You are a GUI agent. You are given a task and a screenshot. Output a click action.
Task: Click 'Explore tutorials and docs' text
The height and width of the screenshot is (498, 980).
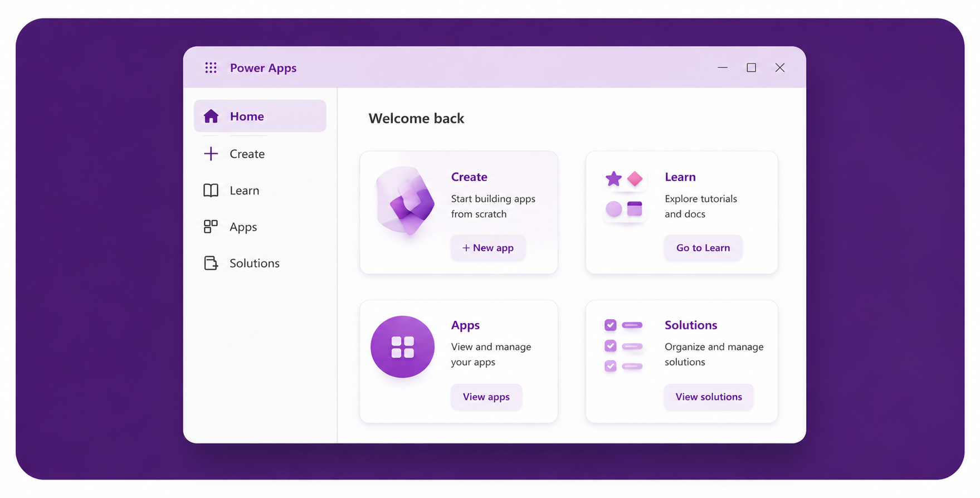(x=701, y=206)
